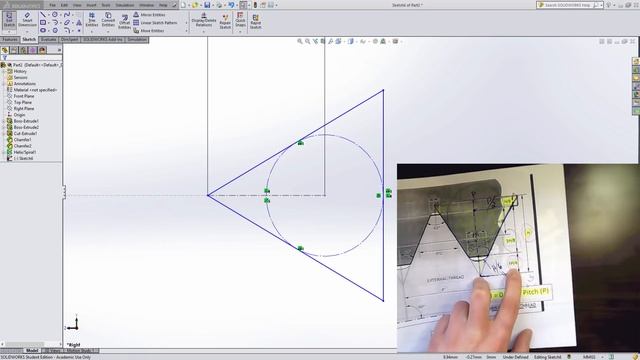
Task: Click the Offset Entities tool
Action: click(124, 21)
